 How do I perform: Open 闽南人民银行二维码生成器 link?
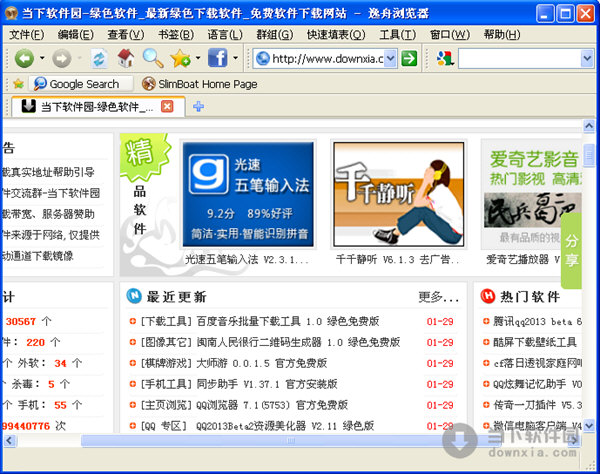(298, 342)
